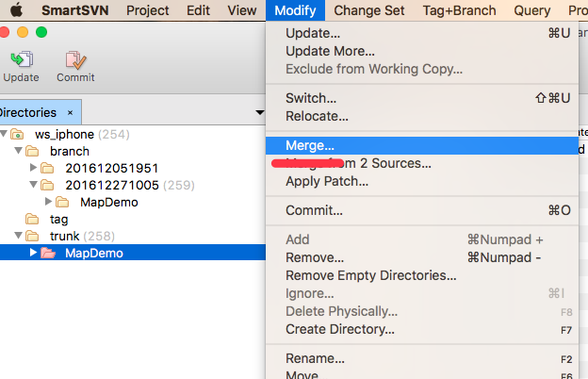Select the tag tree row

pos(133,219)
